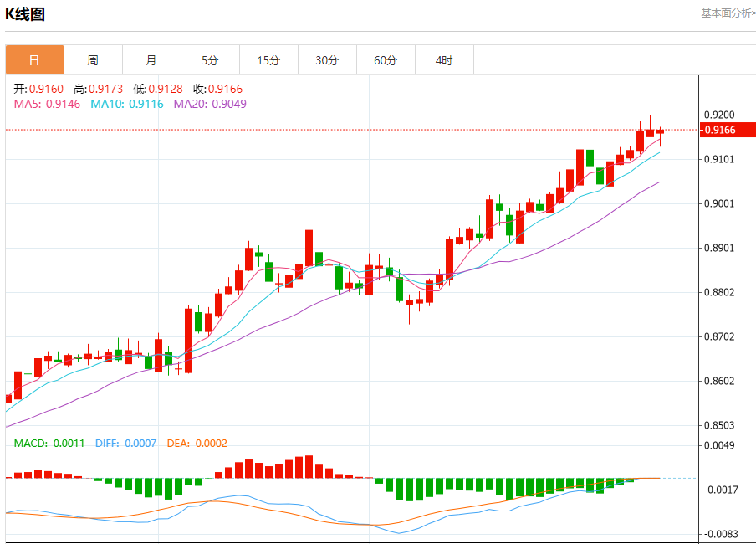Click the MACD:-0.0011 indicator value
This screenshot has height=544, width=756.
49,443
